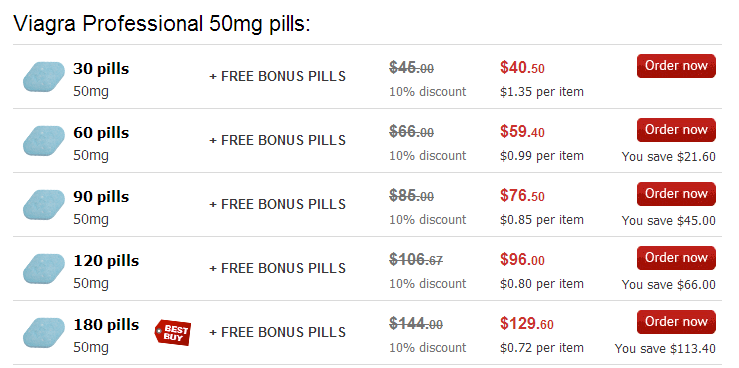The height and width of the screenshot is (368, 739).
Task: Order the 60 pills package now
Action: coord(676,130)
